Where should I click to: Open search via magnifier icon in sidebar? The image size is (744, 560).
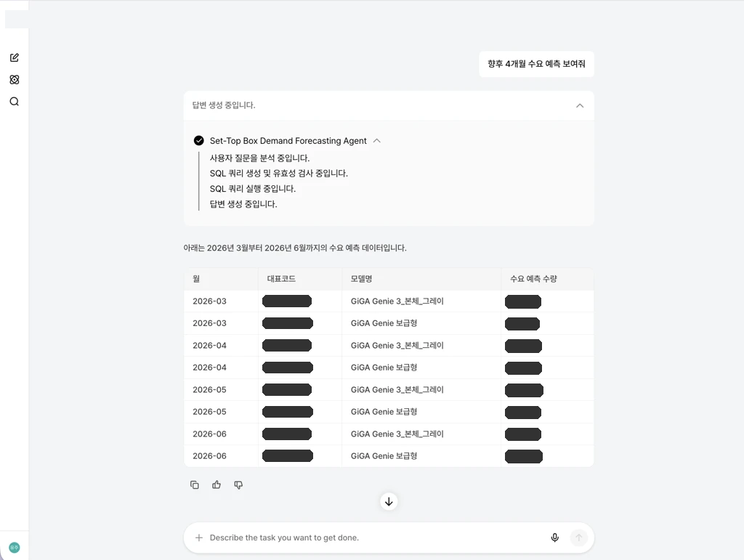[15, 102]
